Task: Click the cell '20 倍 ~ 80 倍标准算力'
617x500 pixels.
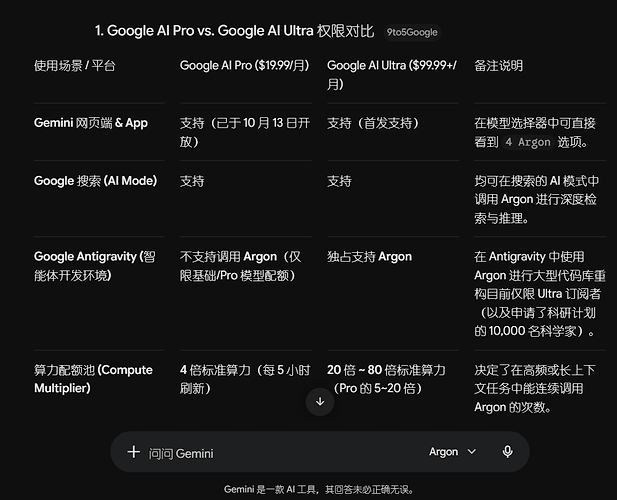Action: click(386, 370)
